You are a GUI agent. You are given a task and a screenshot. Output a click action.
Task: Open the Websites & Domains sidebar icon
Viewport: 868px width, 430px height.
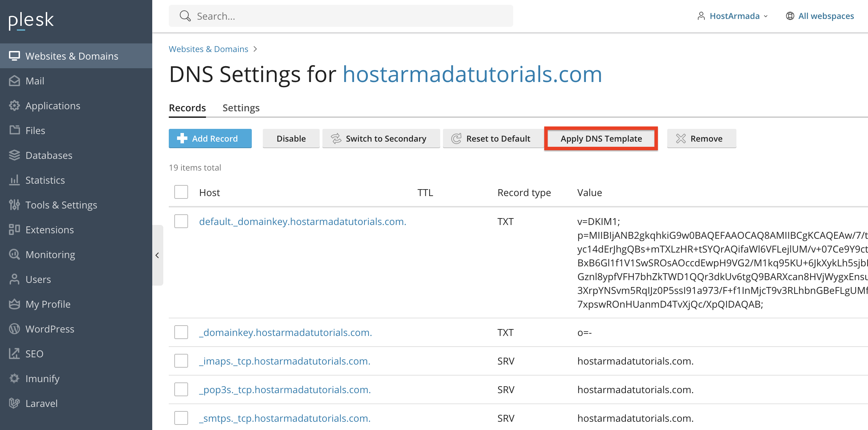click(15, 55)
